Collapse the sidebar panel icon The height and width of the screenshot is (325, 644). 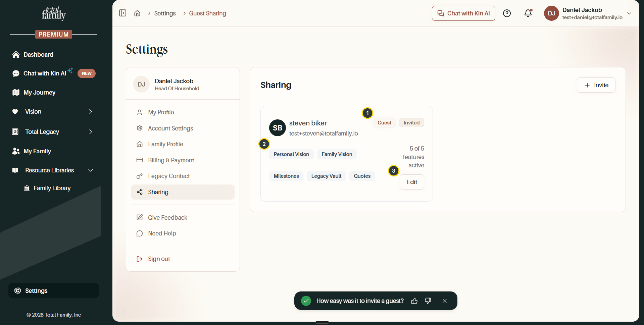pyautogui.click(x=123, y=13)
